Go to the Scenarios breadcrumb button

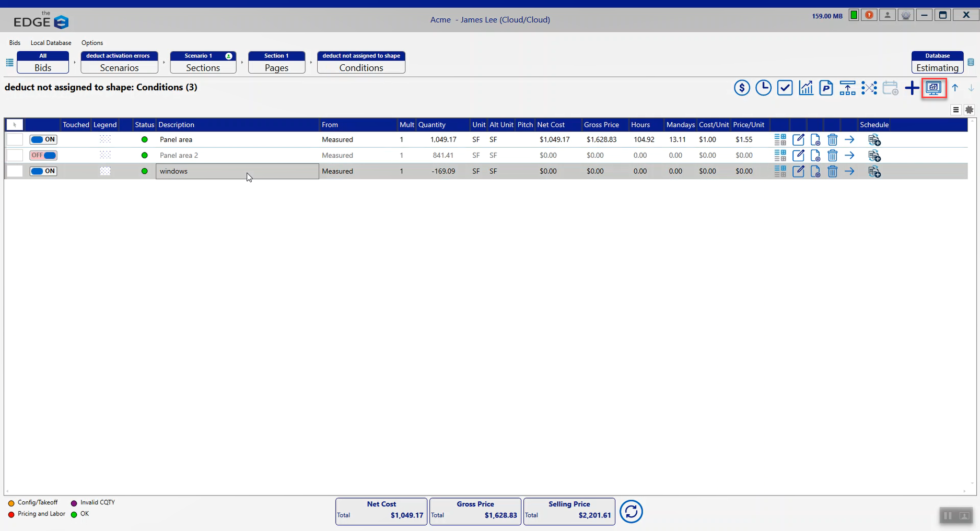pos(119,62)
